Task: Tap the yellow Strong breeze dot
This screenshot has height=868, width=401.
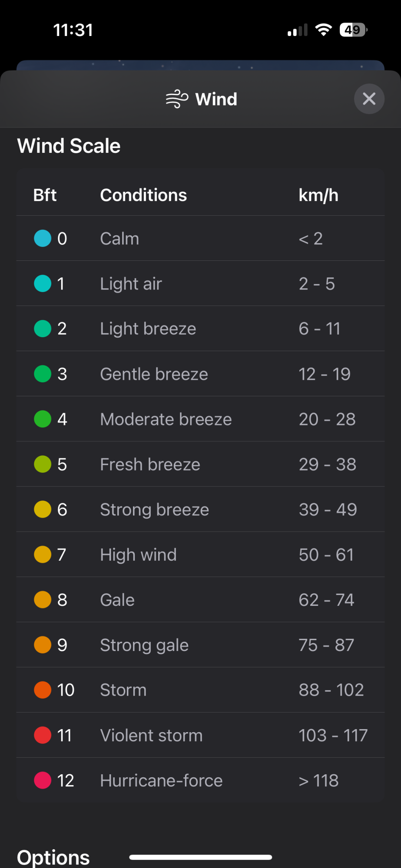Action: 43,509
